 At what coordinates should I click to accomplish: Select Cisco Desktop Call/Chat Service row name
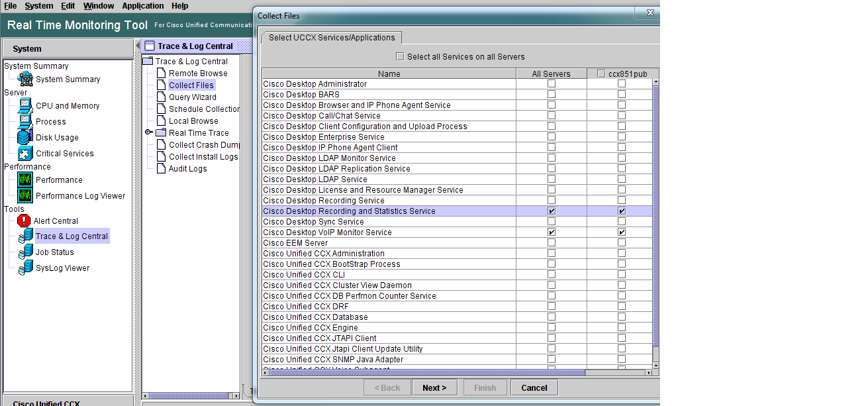(322, 116)
